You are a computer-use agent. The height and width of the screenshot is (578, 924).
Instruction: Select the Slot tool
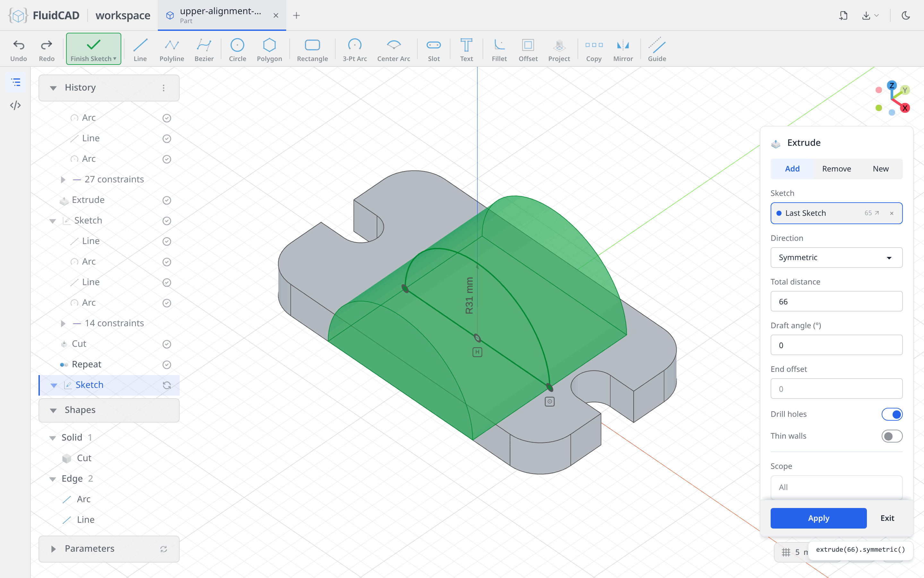[433, 50]
